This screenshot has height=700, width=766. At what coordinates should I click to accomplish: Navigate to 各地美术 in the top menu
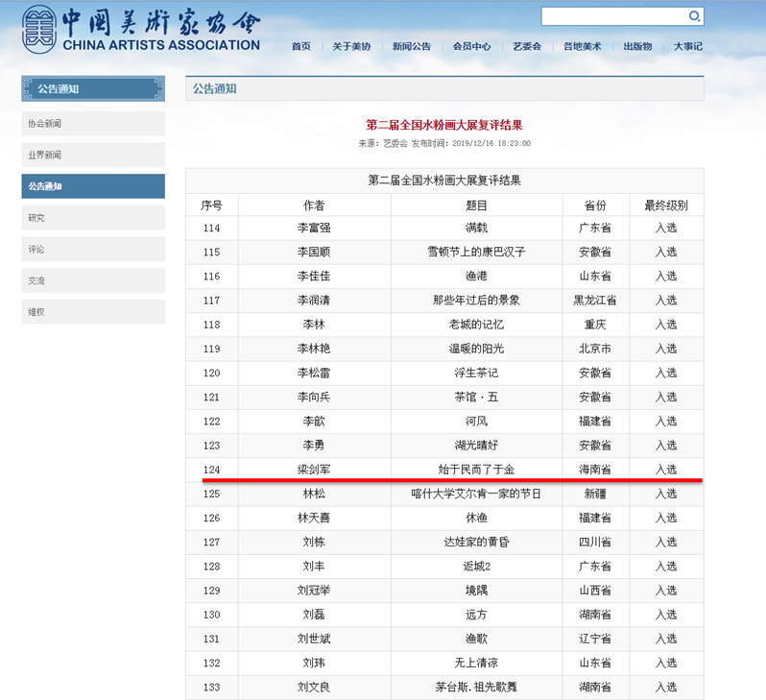click(583, 46)
